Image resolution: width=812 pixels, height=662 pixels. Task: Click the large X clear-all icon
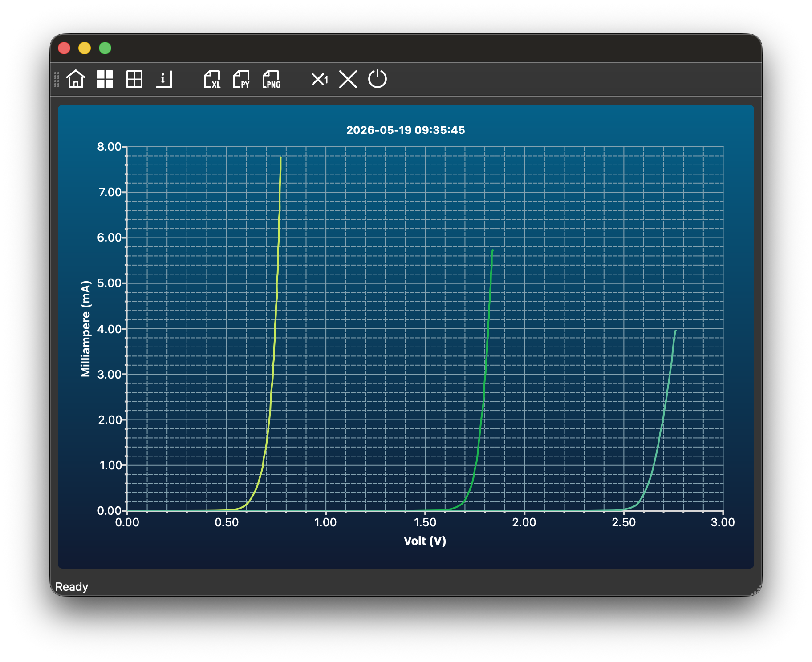point(348,79)
